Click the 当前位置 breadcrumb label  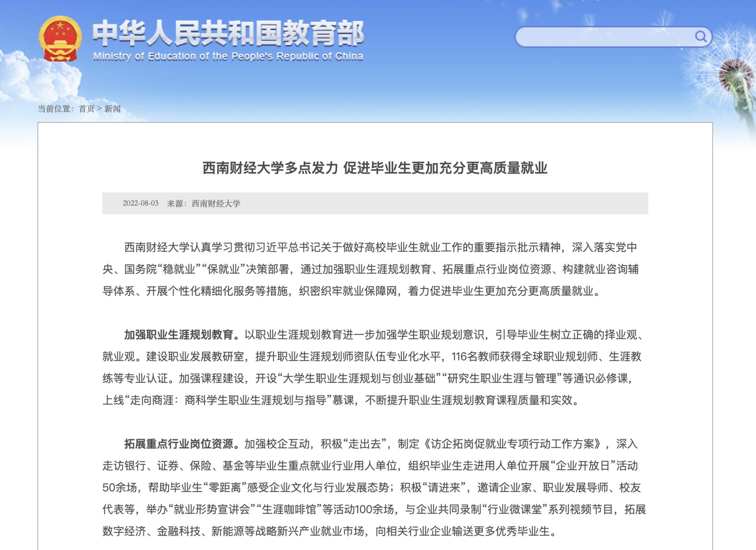coord(55,109)
